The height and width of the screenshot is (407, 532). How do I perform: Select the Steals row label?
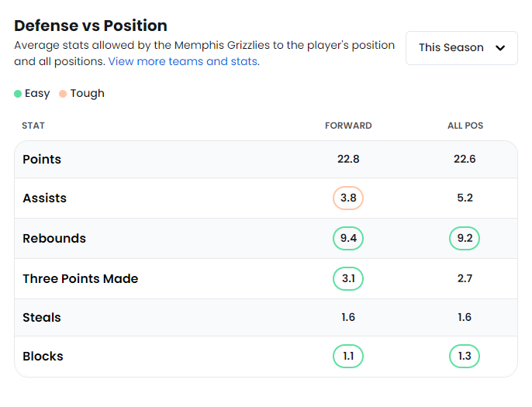42,318
